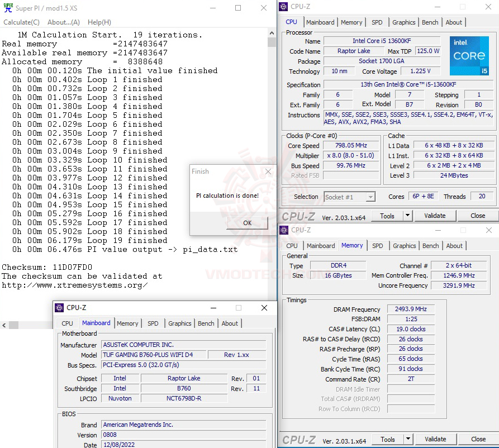
Task: Click CPU-Z icon in Mainboard window title
Action: [59, 308]
